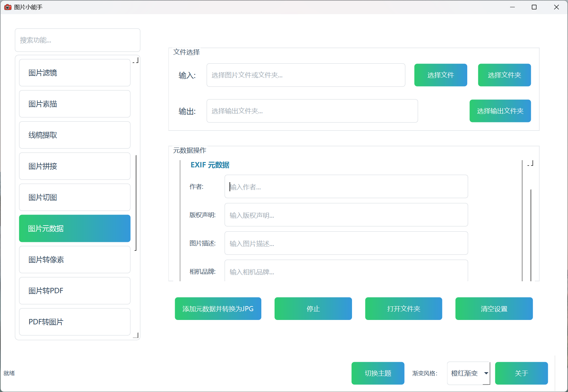Click the 选择文件夹 button
The image size is (568, 392).
(x=504, y=75)
